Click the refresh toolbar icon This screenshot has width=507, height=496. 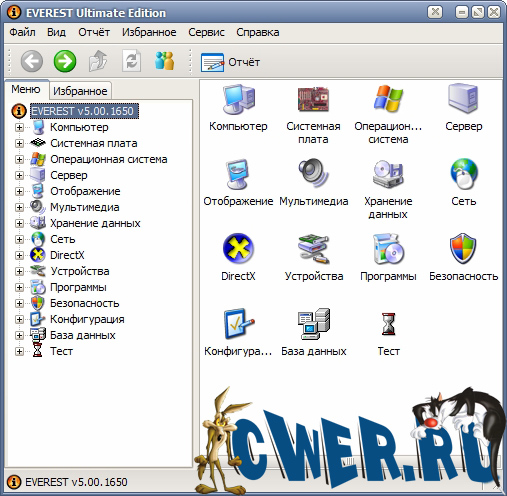pyautogui.click(x=131, y=61)
